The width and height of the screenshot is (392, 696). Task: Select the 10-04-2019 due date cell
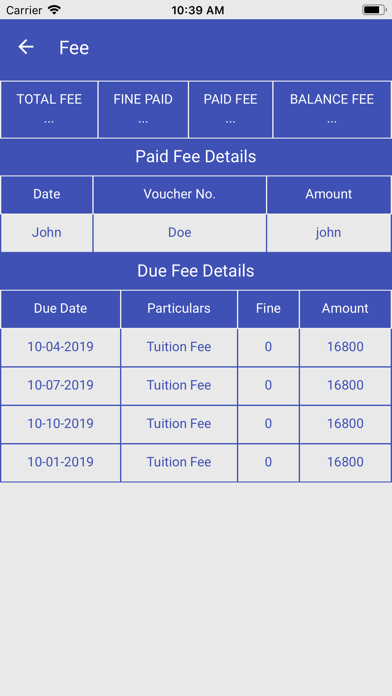[x=60, y=347]
